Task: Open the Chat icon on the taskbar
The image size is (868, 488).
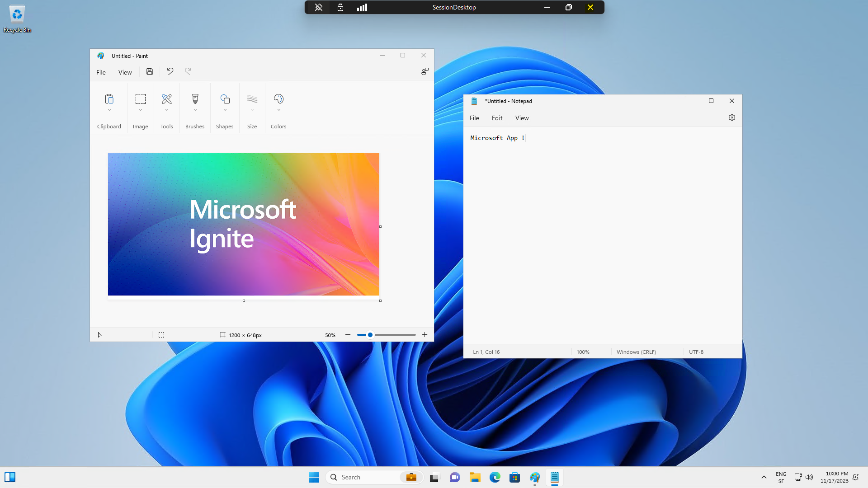Action: [455, 477]
